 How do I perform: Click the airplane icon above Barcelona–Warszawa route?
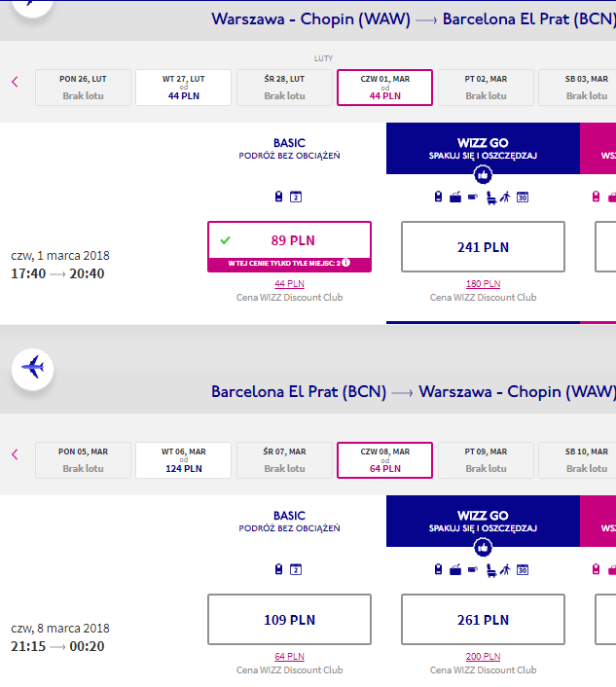(x=32, y=369)
